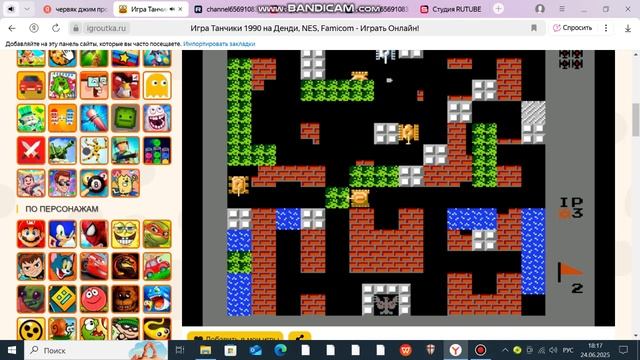640x360 pixels.
Task: Switch to the червяк джим tab
Action: tap(75, 9)
